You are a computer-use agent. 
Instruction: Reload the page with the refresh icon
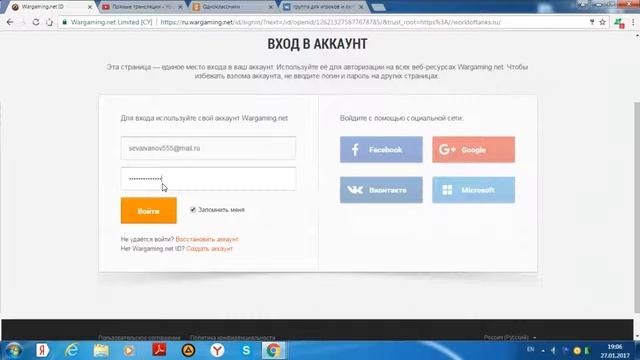36,22
